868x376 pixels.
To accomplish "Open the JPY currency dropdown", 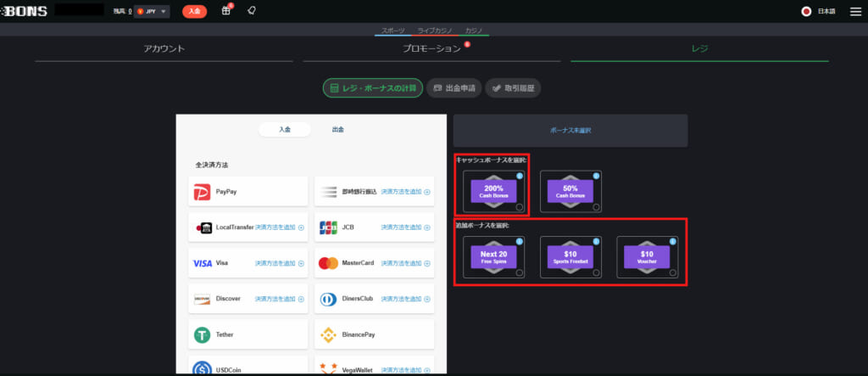I will pyautogui.click(x=153, y=12).
